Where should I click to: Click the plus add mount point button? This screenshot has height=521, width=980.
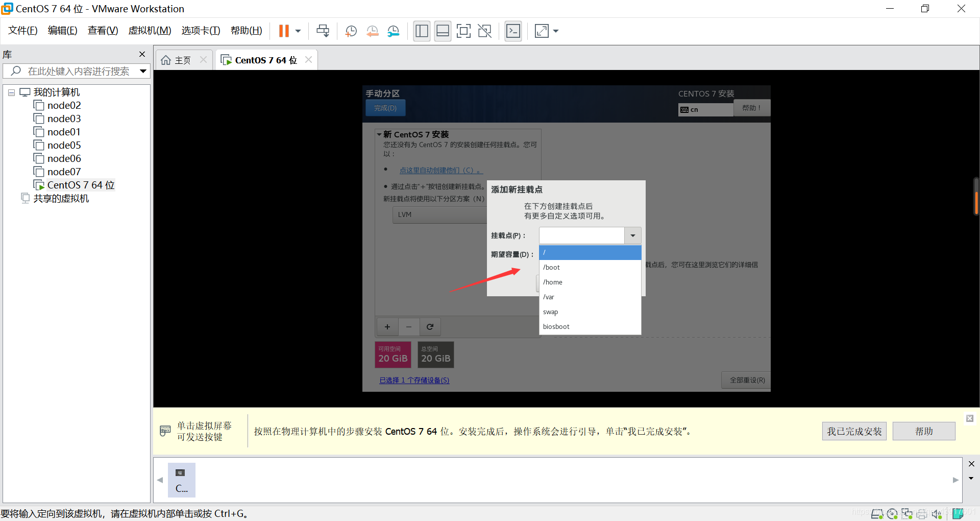coord(387,327)
